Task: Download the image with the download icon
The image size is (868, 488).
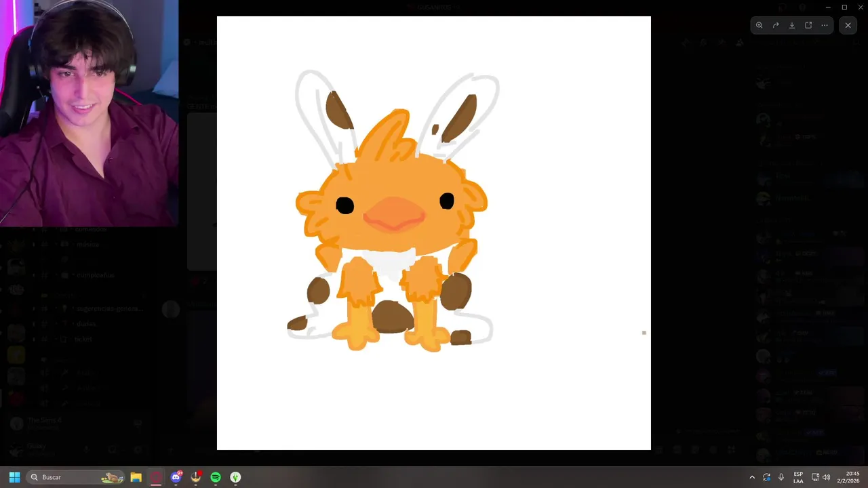Action: (x=792, y=25)
